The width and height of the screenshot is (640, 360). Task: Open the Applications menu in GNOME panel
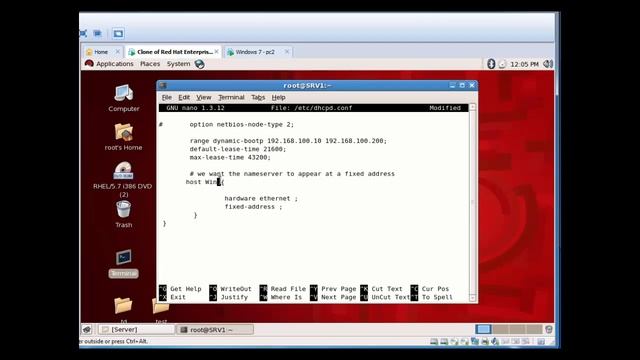tap(115, 64)
